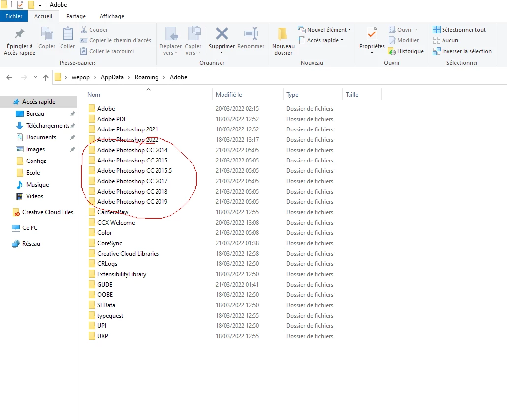
Task: Select the CoreSync folder icon
Action: 92,243
